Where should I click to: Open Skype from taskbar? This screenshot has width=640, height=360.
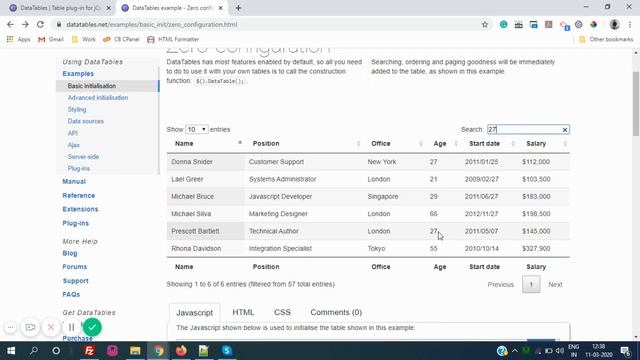coord(227,351)
